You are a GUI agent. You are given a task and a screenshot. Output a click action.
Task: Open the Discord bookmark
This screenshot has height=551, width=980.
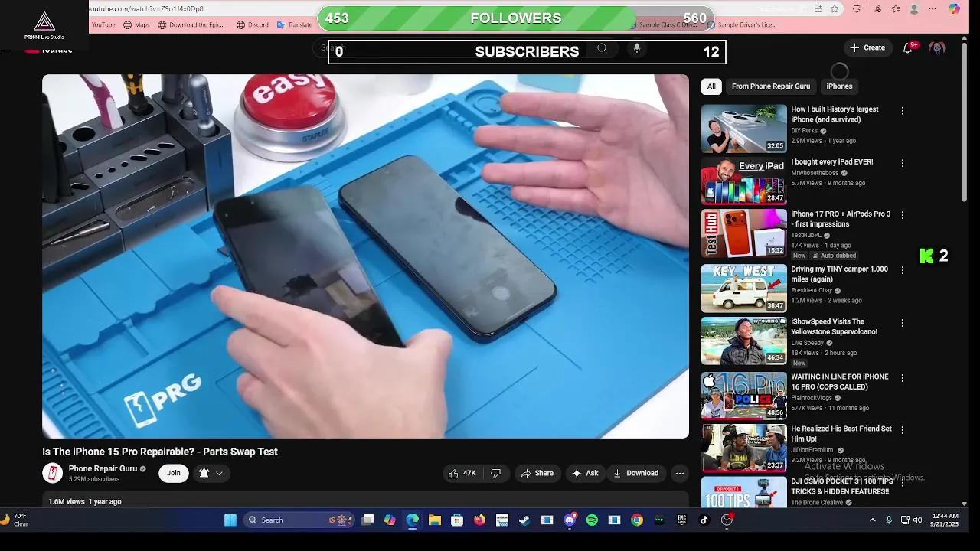click(252, 24)
